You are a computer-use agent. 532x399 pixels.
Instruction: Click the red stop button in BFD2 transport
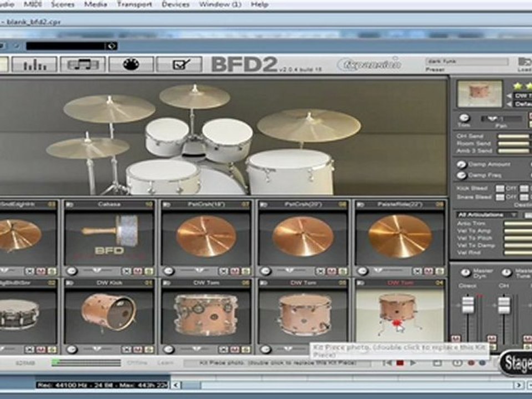tap(400, 363)
